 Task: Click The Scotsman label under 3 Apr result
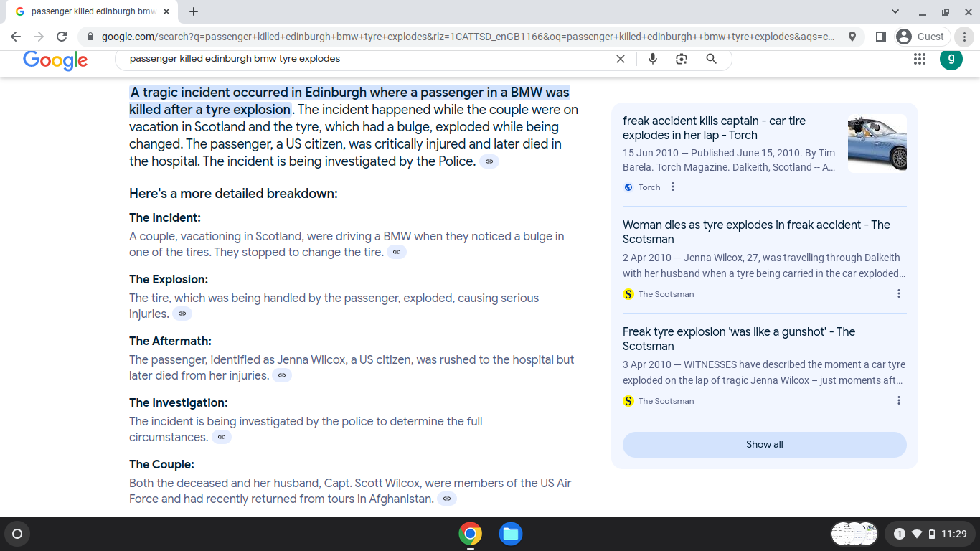[666, 401]
